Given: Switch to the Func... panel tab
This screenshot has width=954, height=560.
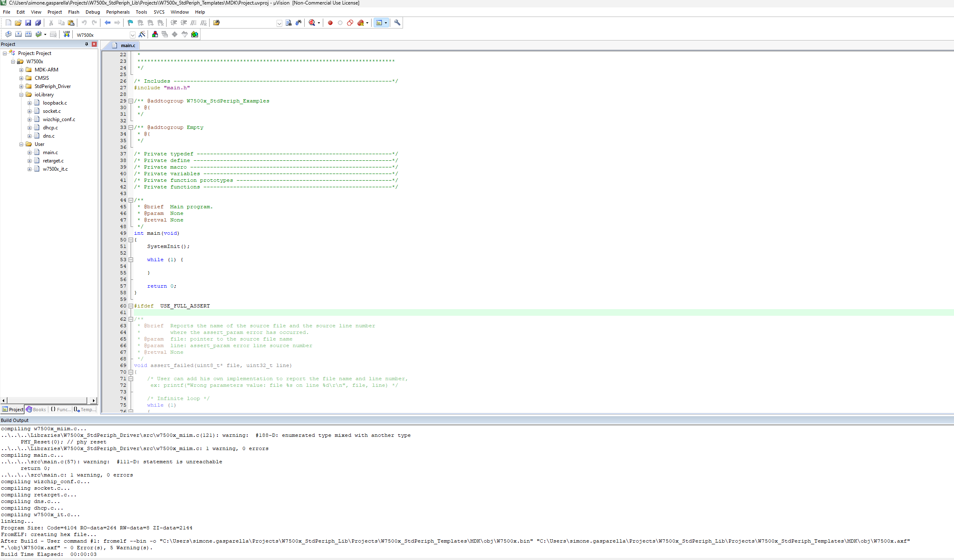Looking at the screenshot, I should pos(61,410).
